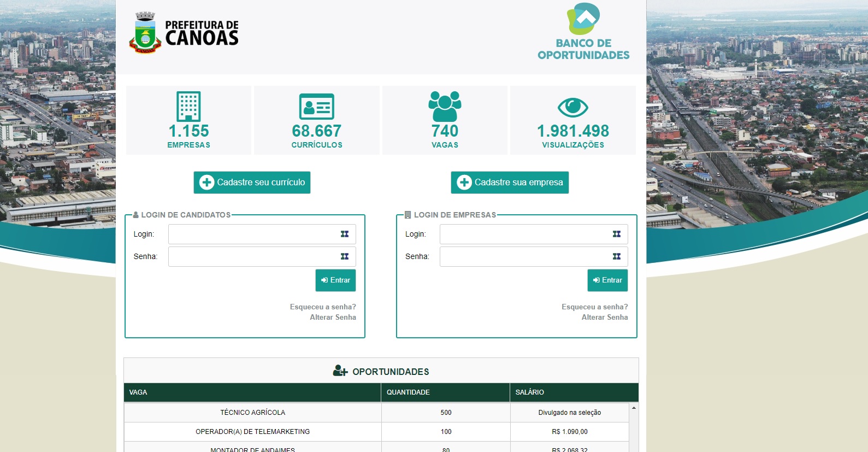Click the R$ 1.090,00 salary cell
Image resolution: width=868 pixels, height=452 pixels.
tap(570, 432)
